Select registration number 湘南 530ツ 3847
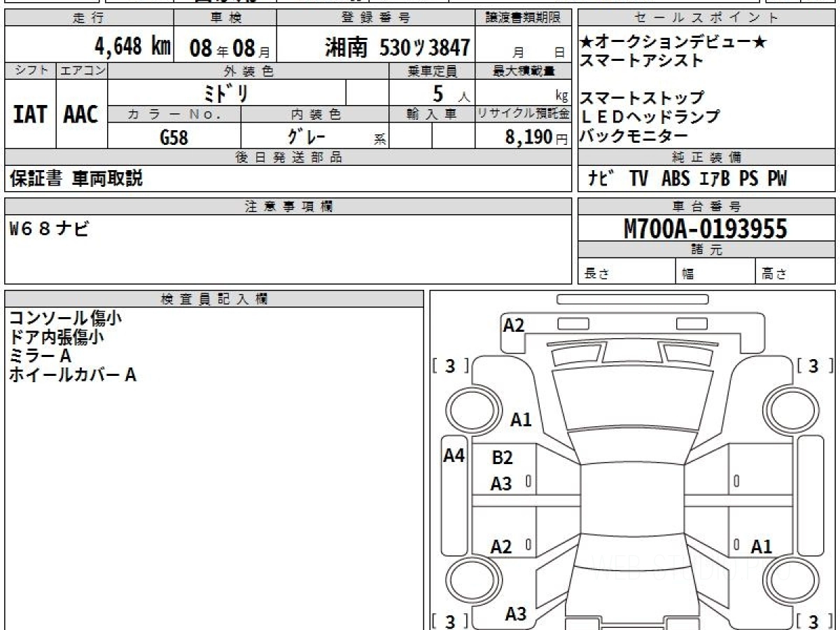The width and height of the screenshot is (840, 630). 397,47
